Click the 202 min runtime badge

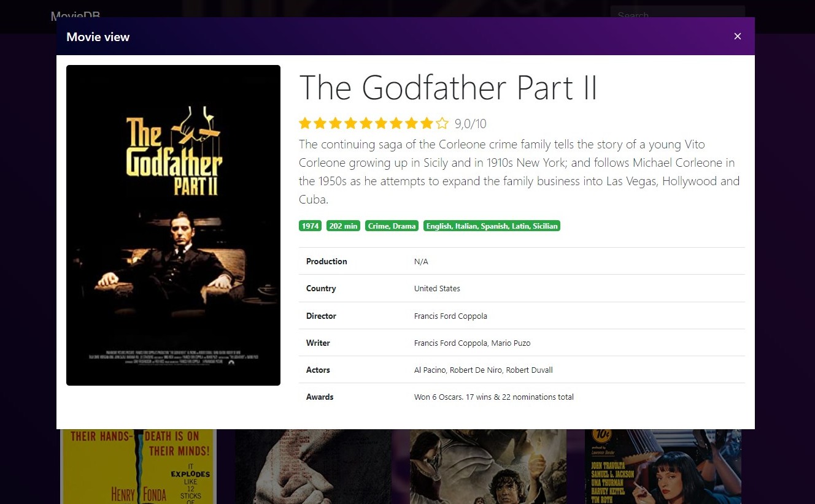click(x=343, y=226)
